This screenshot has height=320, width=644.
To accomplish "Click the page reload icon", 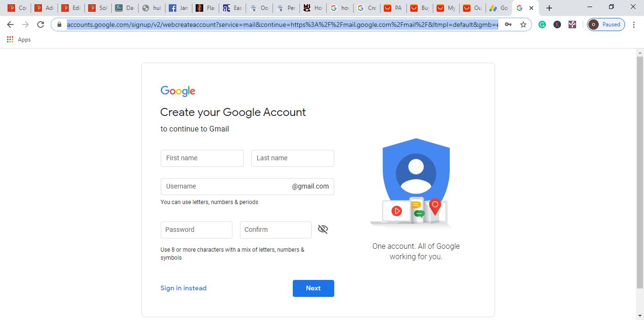I will tap(41, 25).
